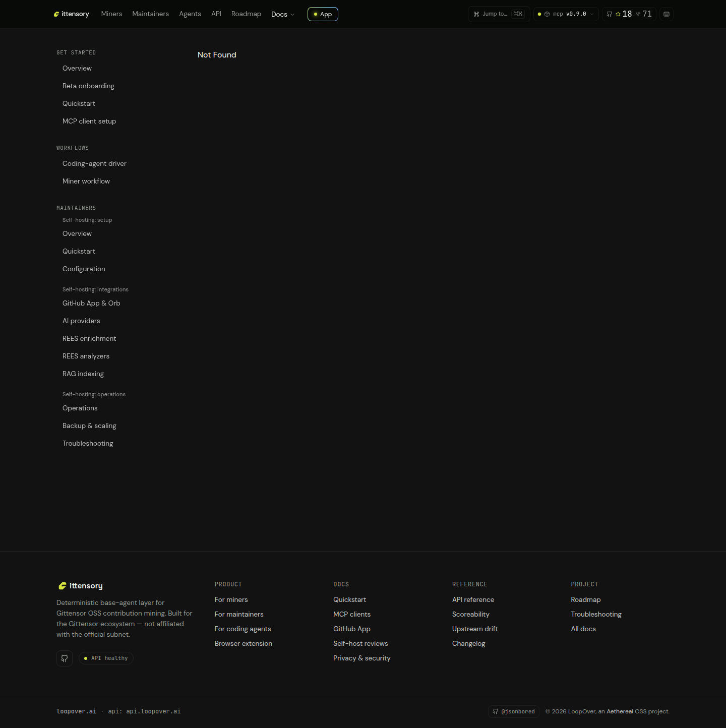Viewport: 726px width, 728px height.
Task: Open AI providers in sidebar
Action: point(81,321)
